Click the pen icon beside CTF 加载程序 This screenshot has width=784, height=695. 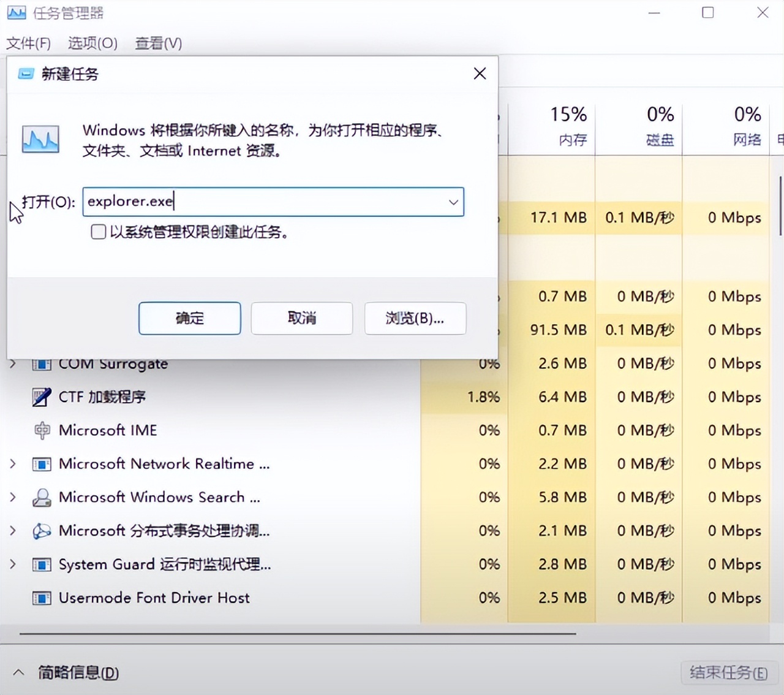pyautogui.click(x=41, y=397)
